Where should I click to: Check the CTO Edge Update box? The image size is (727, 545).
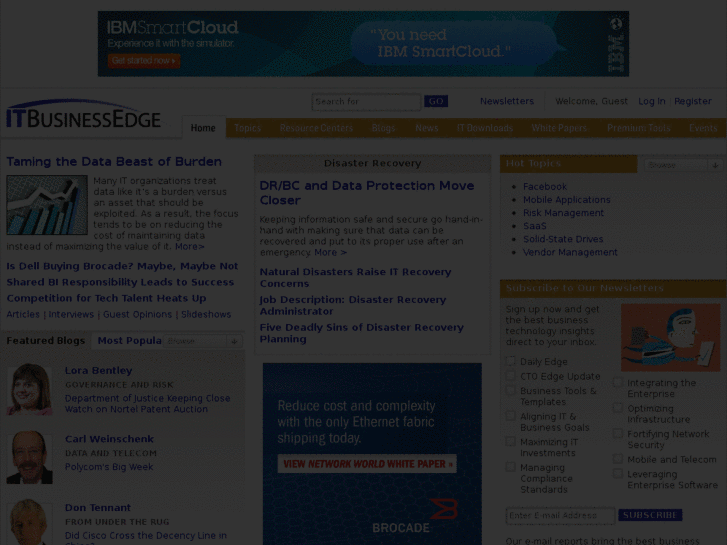point(510,376)
